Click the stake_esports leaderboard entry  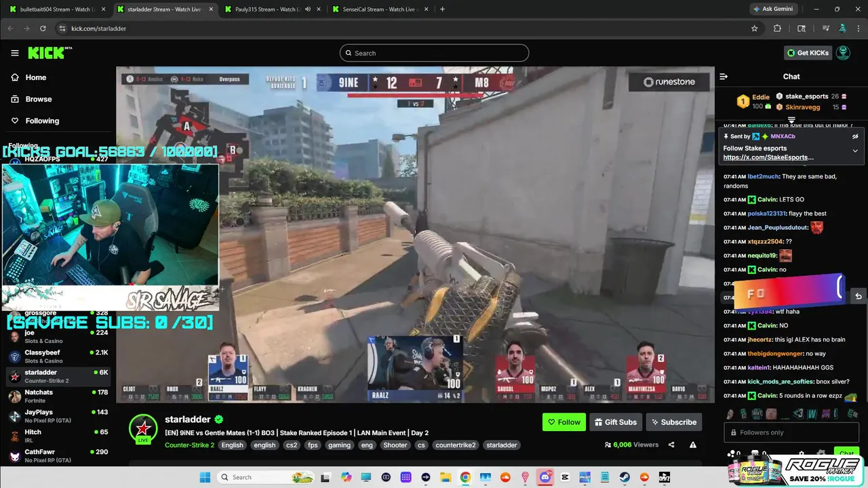[811, 96]
